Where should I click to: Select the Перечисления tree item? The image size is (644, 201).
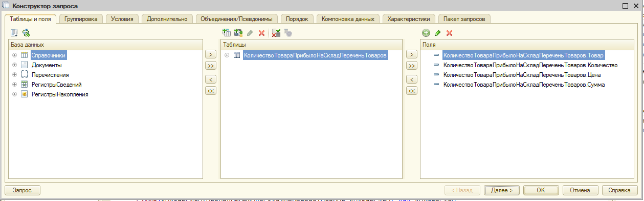tap(50, 75)
